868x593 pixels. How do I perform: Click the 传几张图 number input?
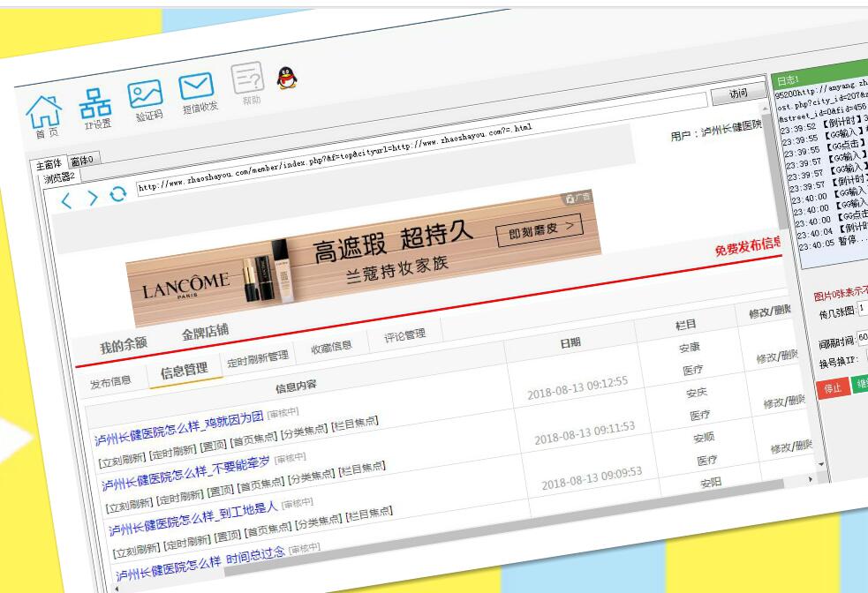pos(863,308)
